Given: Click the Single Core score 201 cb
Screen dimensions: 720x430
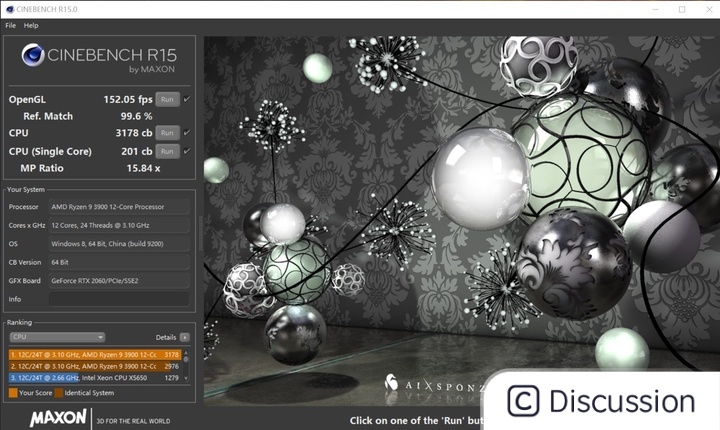Looking at the screenshot, I should (x=136, y=151).
